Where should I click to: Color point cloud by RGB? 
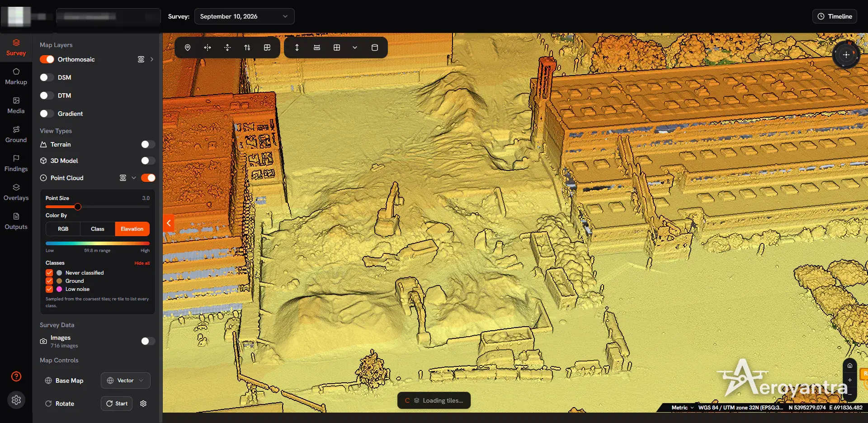[x=63, y=229]
